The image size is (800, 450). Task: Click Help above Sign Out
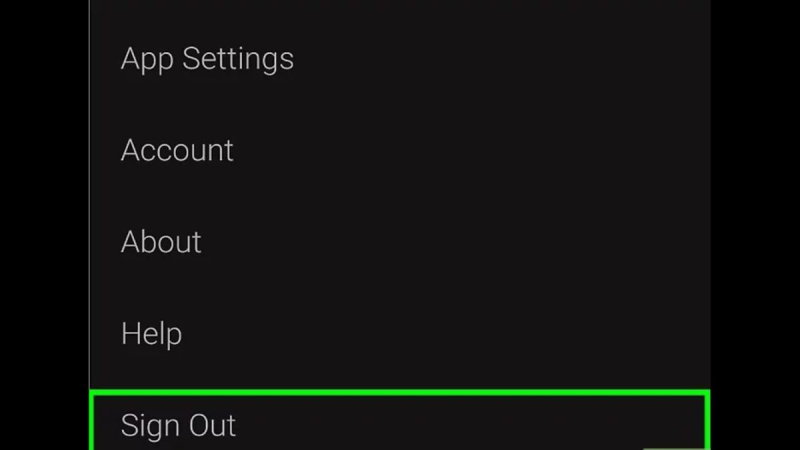[151, 333]
